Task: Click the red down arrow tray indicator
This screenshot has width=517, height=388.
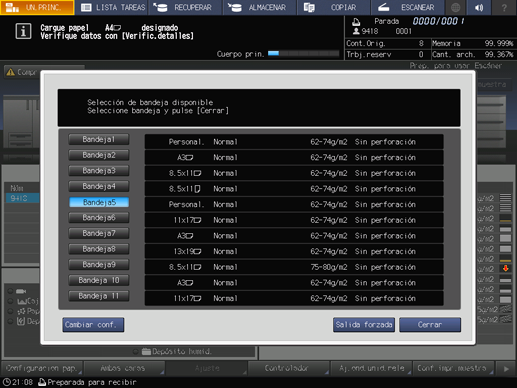Action: pyautogui.click(x=505, y=268)
